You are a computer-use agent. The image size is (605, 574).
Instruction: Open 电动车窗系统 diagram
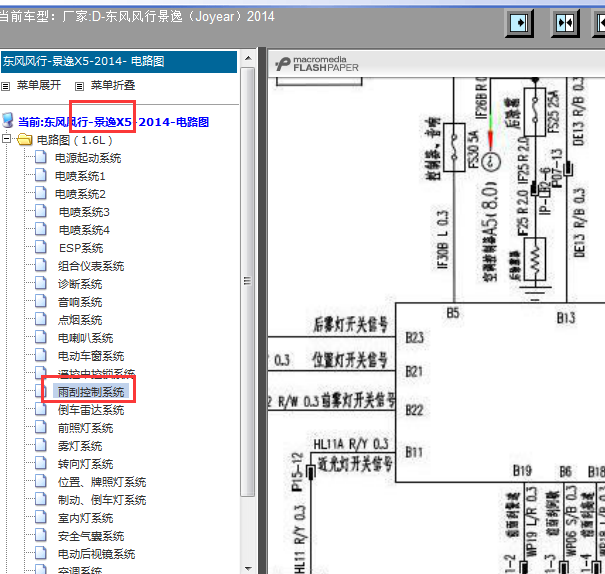coord(91,356)
